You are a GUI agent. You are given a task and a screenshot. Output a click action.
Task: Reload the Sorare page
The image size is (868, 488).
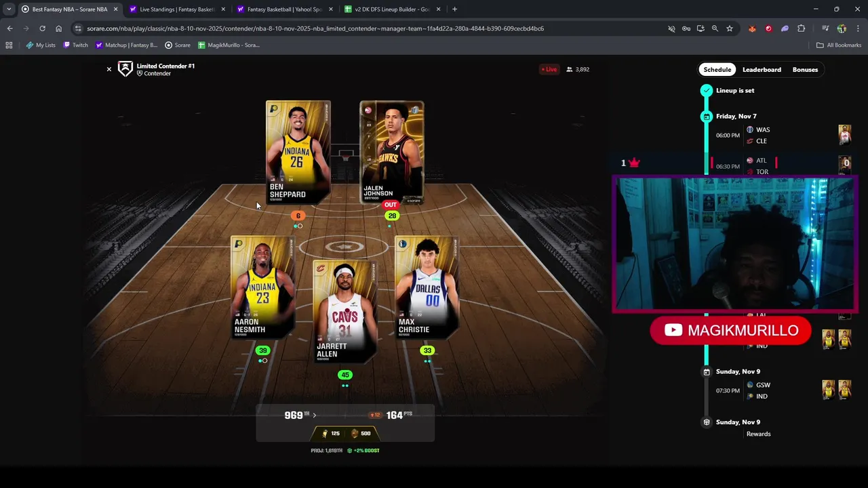click(x=42, y=28)
